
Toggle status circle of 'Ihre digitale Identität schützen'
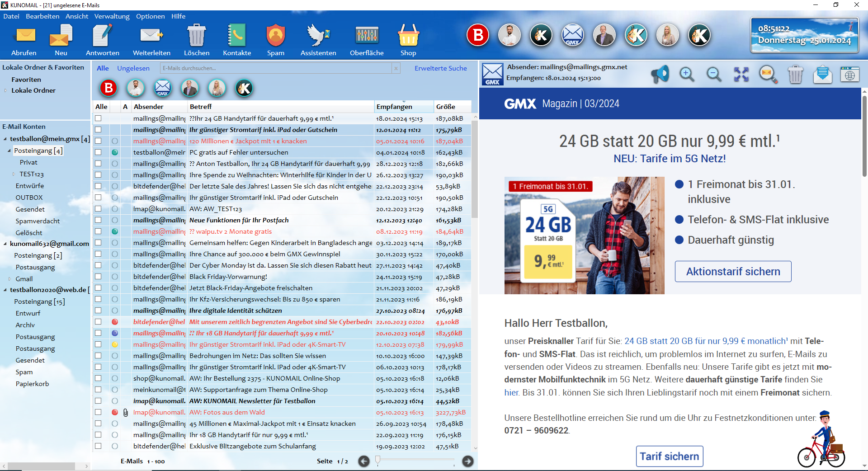click(x=115, y=311)
